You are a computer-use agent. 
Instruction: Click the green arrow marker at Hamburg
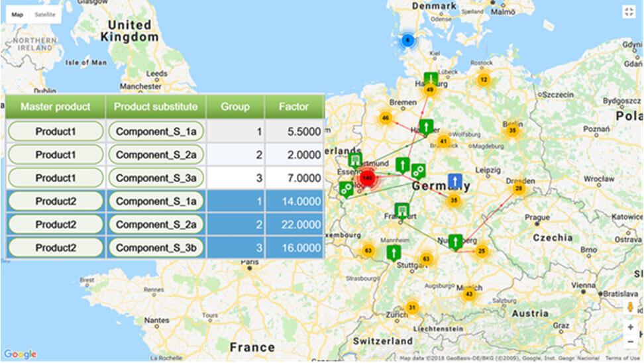[431, 78]
